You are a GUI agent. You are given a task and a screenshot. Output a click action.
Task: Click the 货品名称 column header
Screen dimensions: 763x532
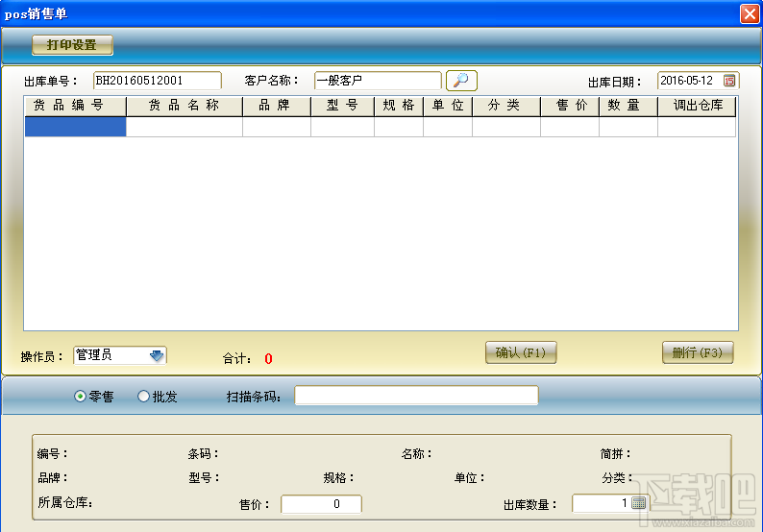[x=185, y=106]
